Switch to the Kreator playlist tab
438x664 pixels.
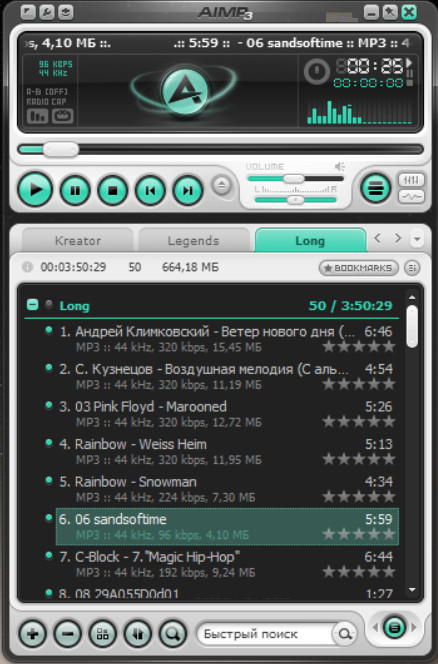(78, 241)
